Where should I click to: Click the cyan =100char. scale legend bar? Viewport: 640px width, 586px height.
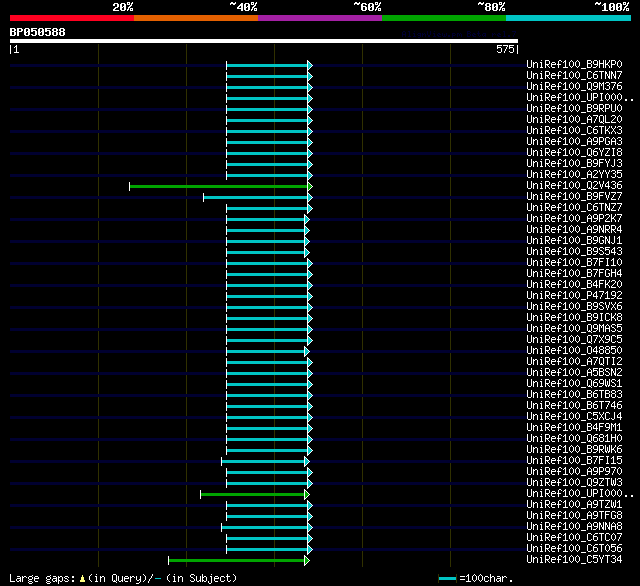tap(447, 578)
